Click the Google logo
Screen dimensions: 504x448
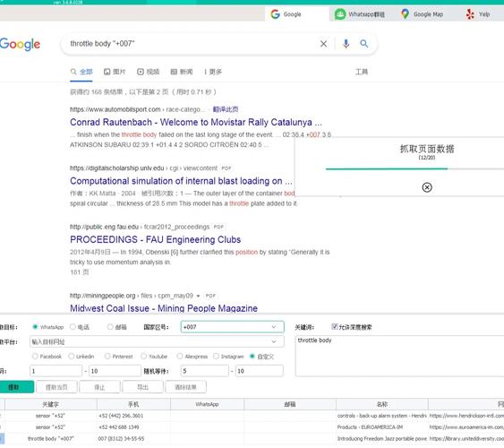coord(20,44)
